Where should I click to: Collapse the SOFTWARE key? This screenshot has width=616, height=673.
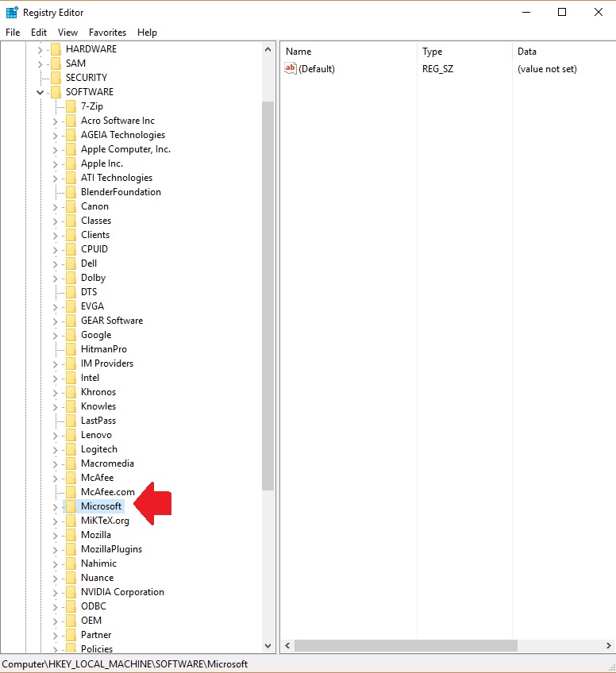pyautogui.click(x=40, y=92)
